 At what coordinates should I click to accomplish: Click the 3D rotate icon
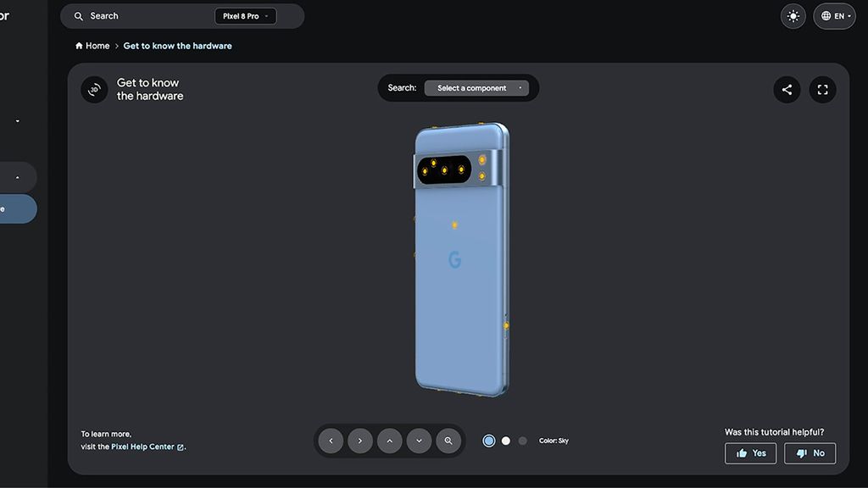(94, 90)
